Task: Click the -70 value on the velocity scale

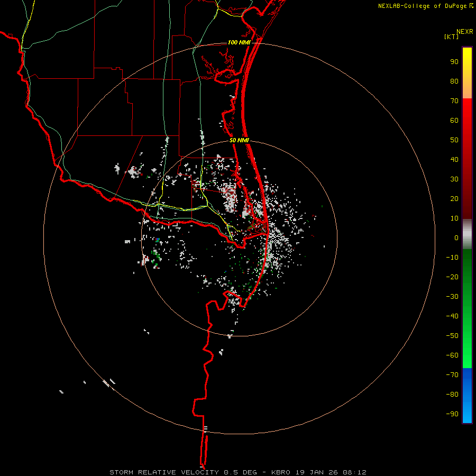Action: 452,375
